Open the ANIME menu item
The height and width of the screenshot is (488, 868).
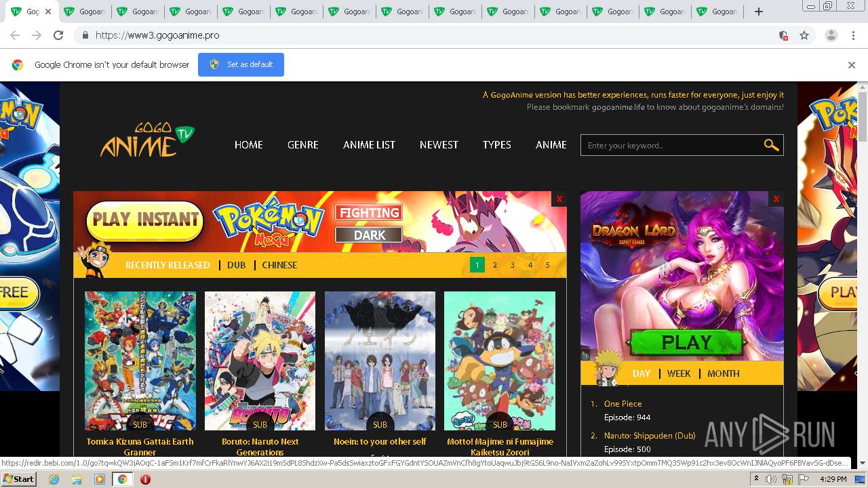(551, 145)
